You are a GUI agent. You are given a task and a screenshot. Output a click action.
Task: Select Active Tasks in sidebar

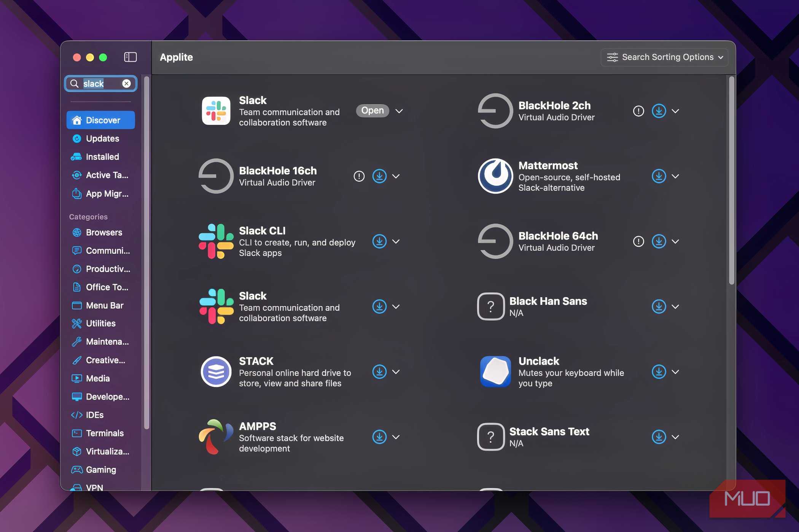click(x=101, y=175)
